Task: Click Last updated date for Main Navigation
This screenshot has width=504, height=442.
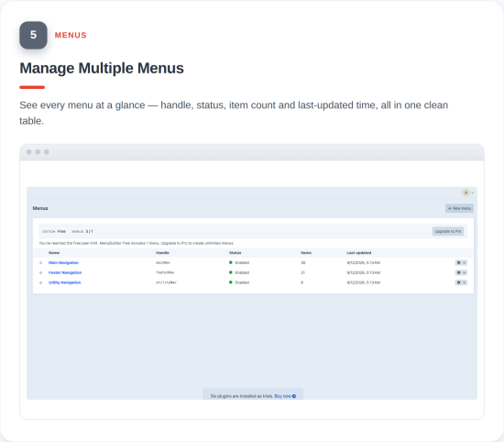Action: pos(363,263)
